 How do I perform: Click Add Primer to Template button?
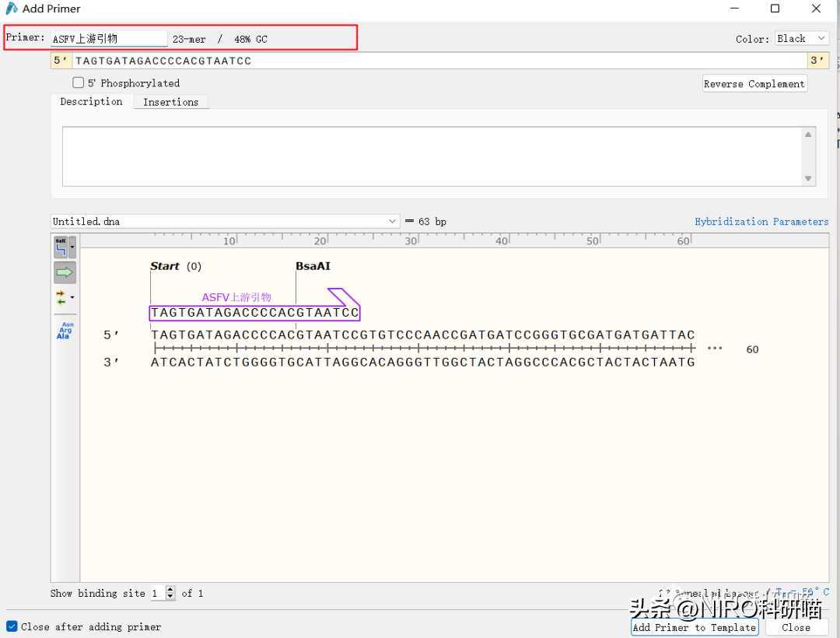point(694,627)
